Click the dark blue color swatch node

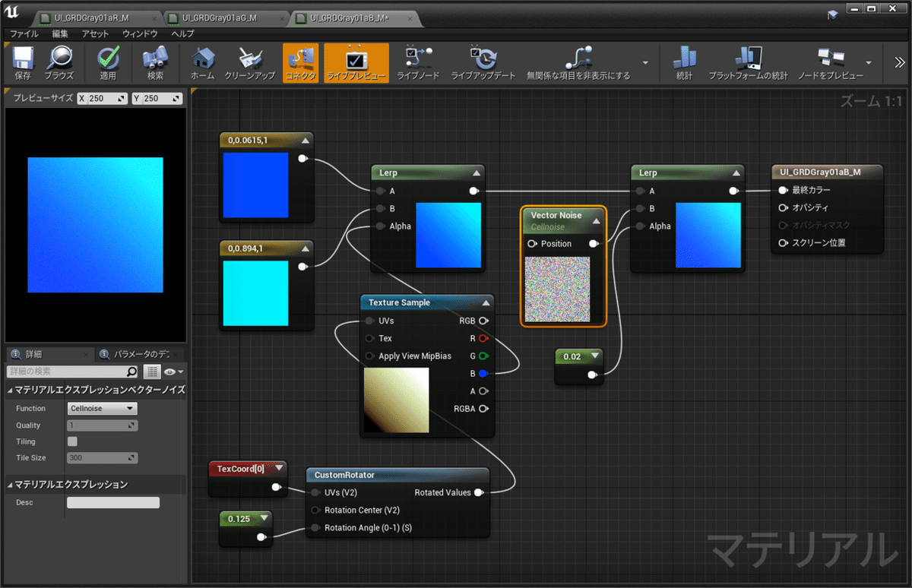tap(255, 185)
